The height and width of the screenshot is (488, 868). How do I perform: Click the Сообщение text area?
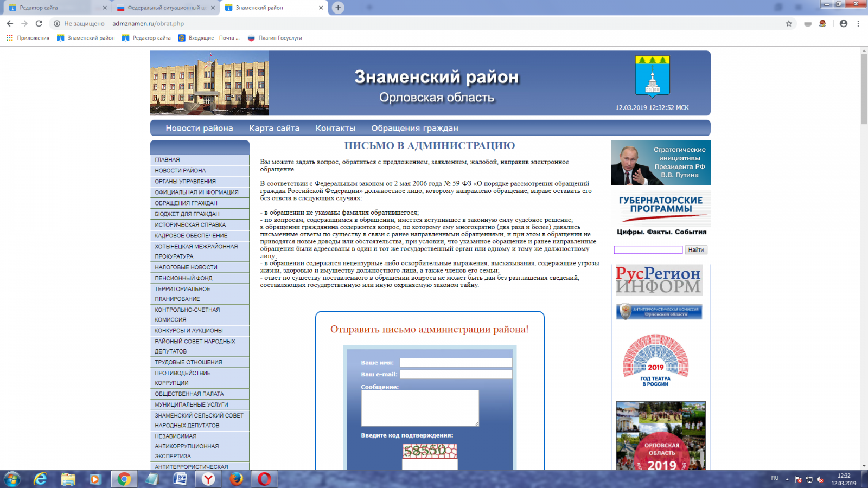click(420, 408)
